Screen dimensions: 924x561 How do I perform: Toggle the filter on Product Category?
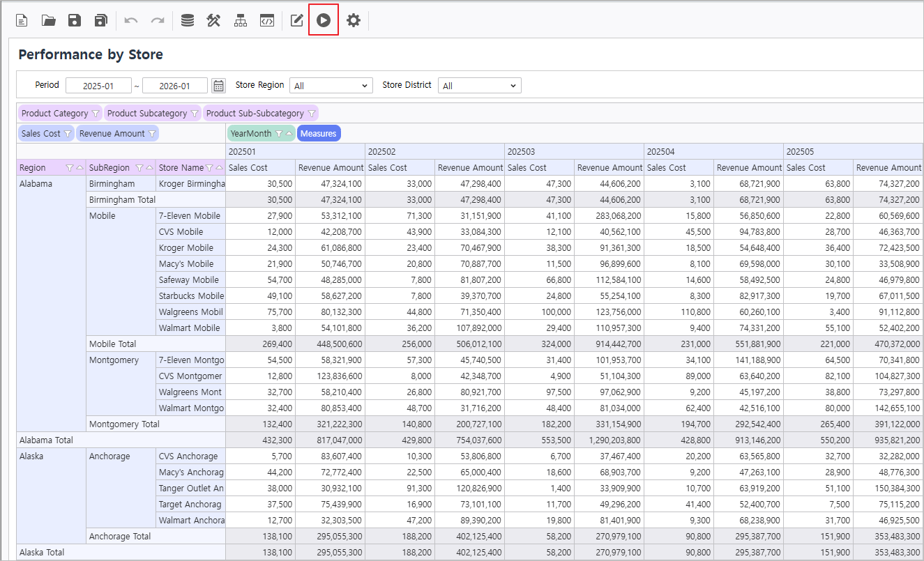click(96, 114)
